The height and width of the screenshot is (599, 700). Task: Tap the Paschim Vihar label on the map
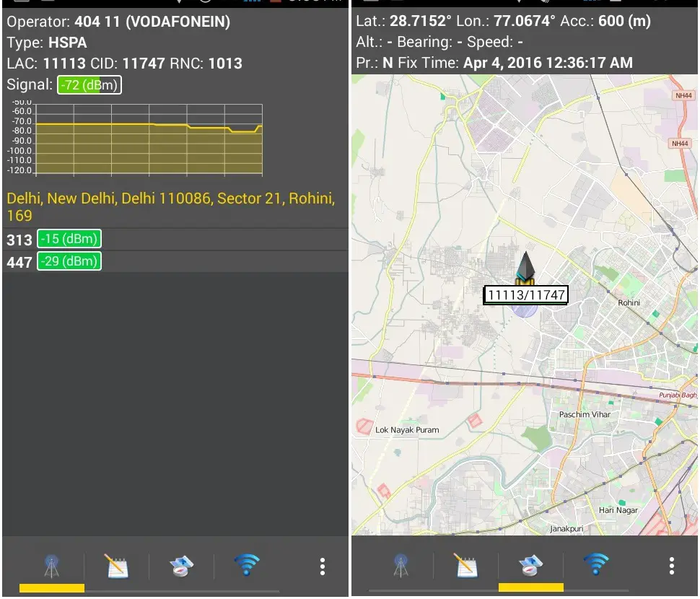[585, 414]
